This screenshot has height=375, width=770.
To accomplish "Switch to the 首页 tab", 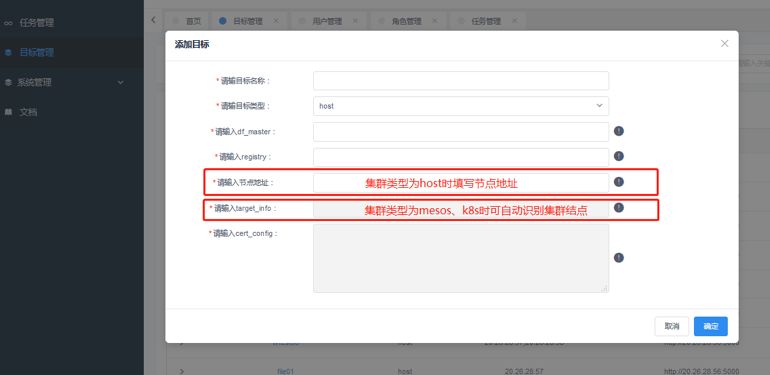I will [187, 21].
